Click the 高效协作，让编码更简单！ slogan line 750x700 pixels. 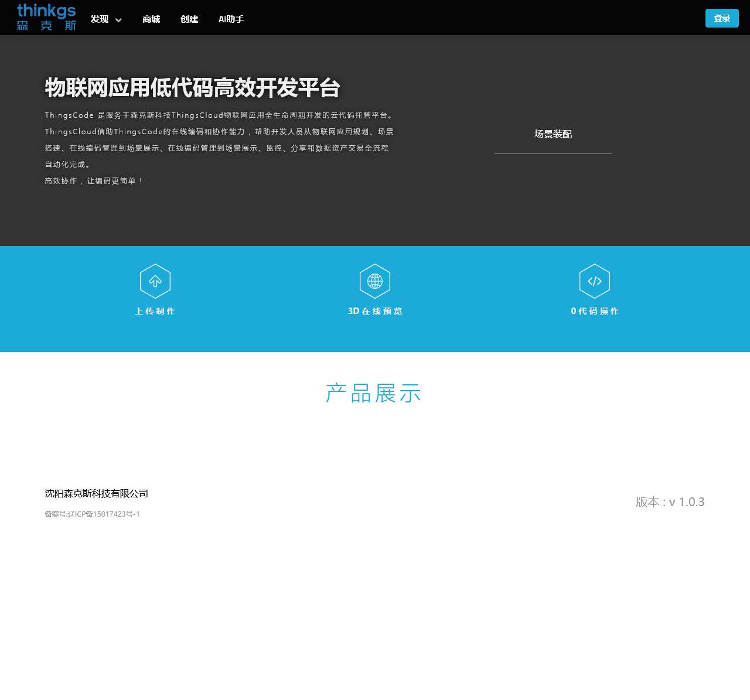[x=94, y=181]
